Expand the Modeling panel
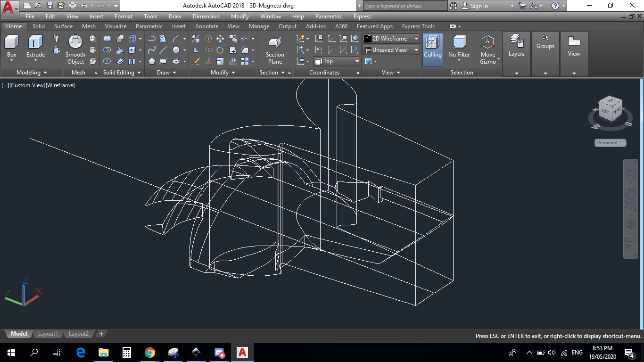This screenshot has height=362, width=644. click(32, 73)
